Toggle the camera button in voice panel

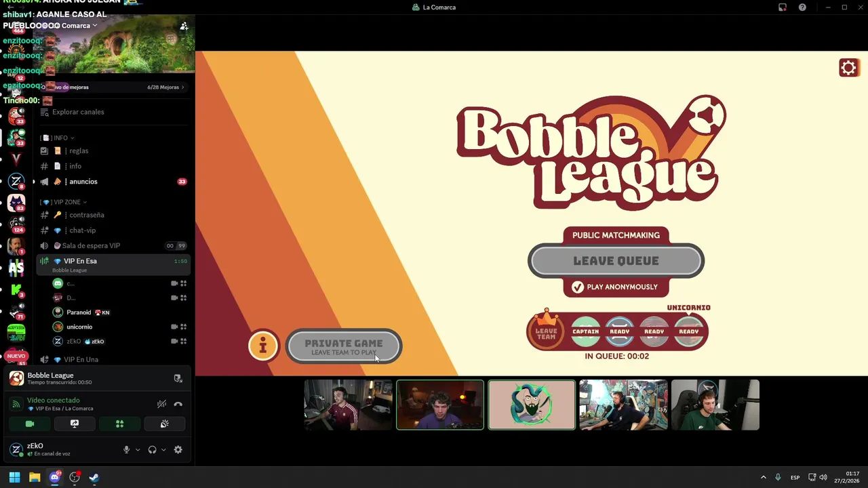[30, 424]
